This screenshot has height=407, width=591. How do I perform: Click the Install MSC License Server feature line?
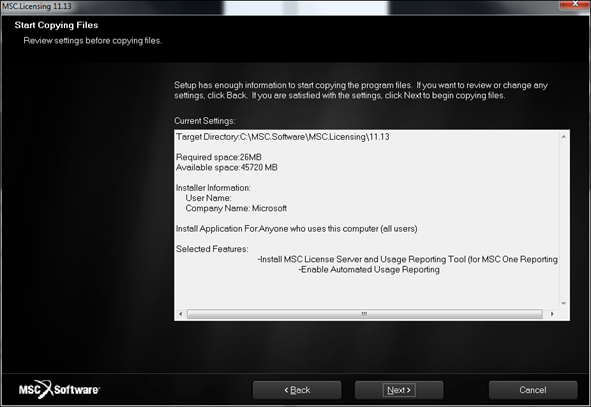(x=407, y=259)
